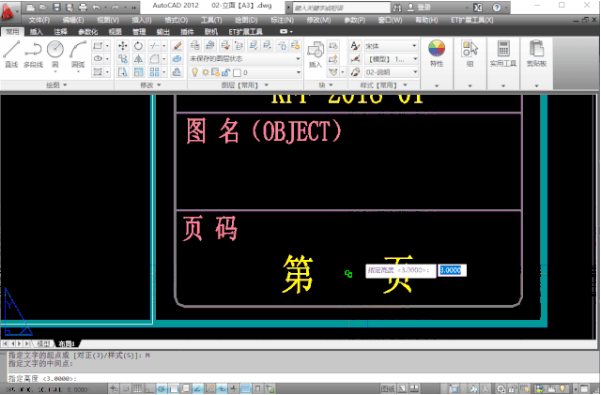Click the Hatch tool icon
The height and width of the screenshot is (395, 601).
[x=98, y=72]
